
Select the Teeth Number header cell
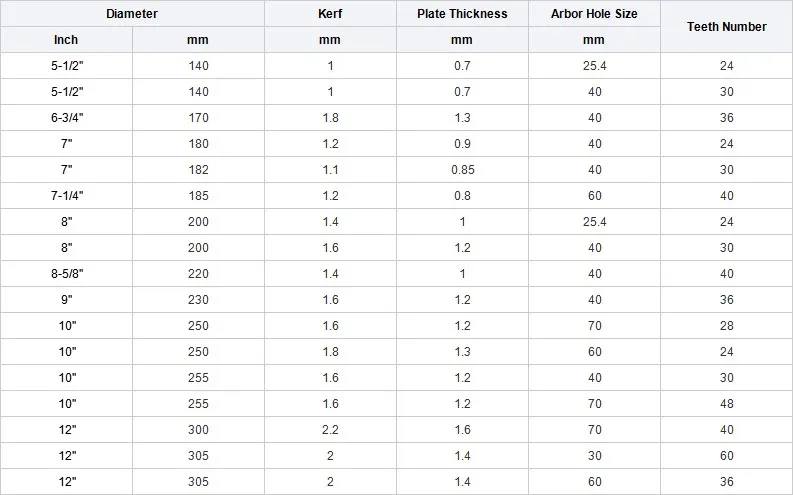(727, 27)
